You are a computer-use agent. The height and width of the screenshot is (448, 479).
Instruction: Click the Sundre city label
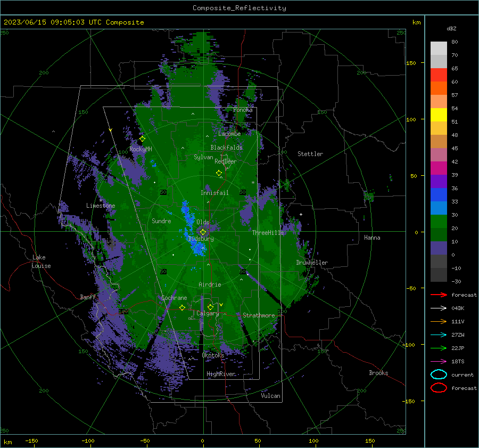click(x=161, y=221)
